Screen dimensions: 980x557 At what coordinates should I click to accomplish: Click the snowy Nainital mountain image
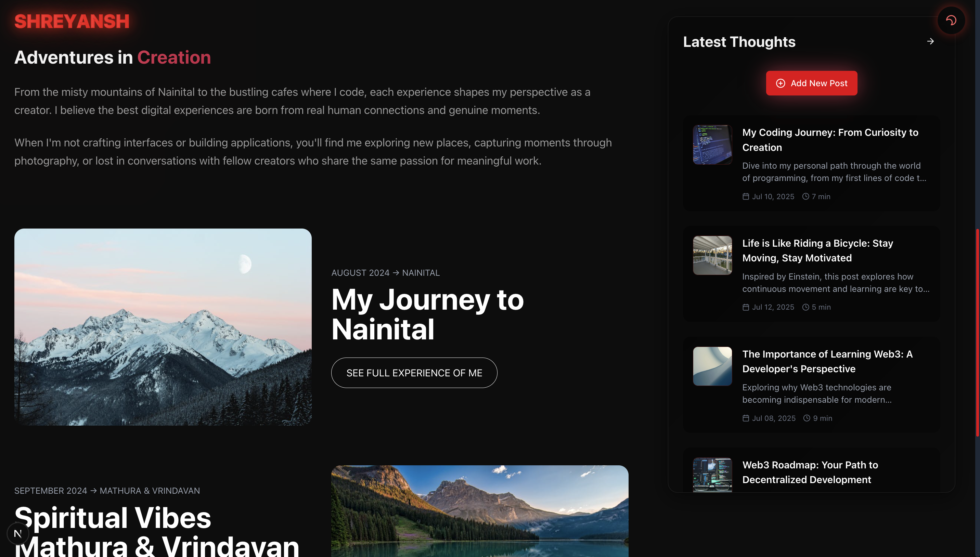(163, 327)
